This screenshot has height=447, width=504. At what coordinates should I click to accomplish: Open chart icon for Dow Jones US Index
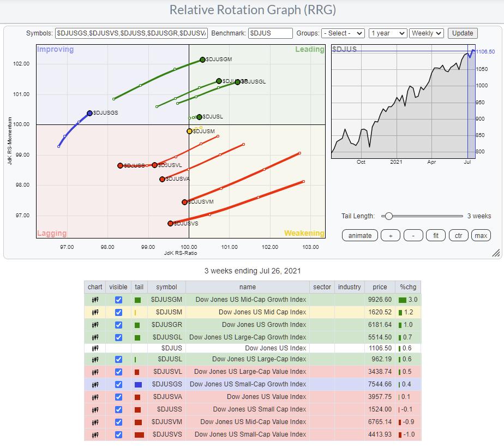click(95, 348)
